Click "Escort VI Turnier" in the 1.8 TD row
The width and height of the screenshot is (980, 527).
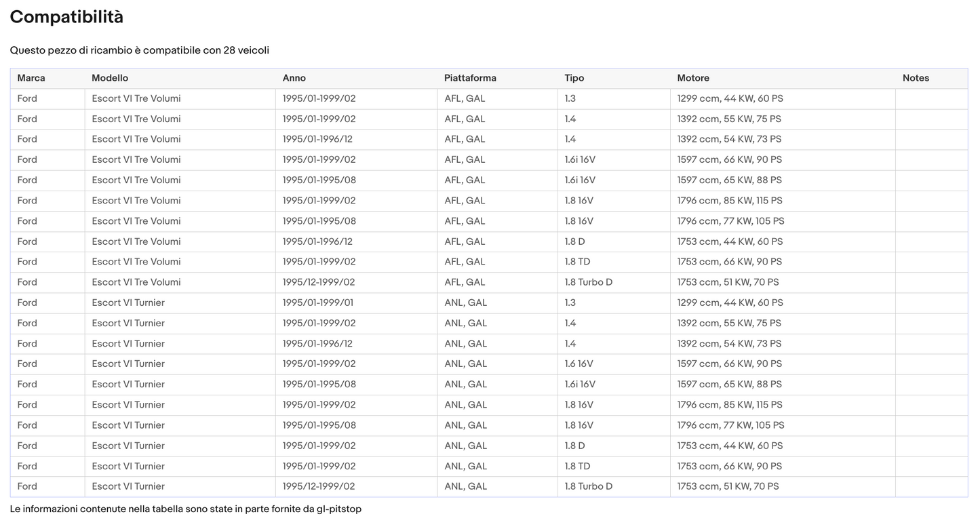(x=128, y=466)
